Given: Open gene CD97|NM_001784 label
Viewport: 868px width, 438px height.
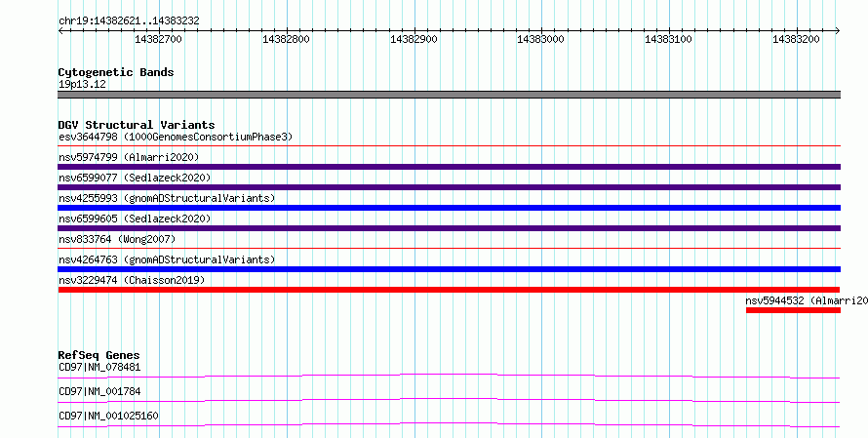Looking at the screenshot, I should click(x=99, y=391).
